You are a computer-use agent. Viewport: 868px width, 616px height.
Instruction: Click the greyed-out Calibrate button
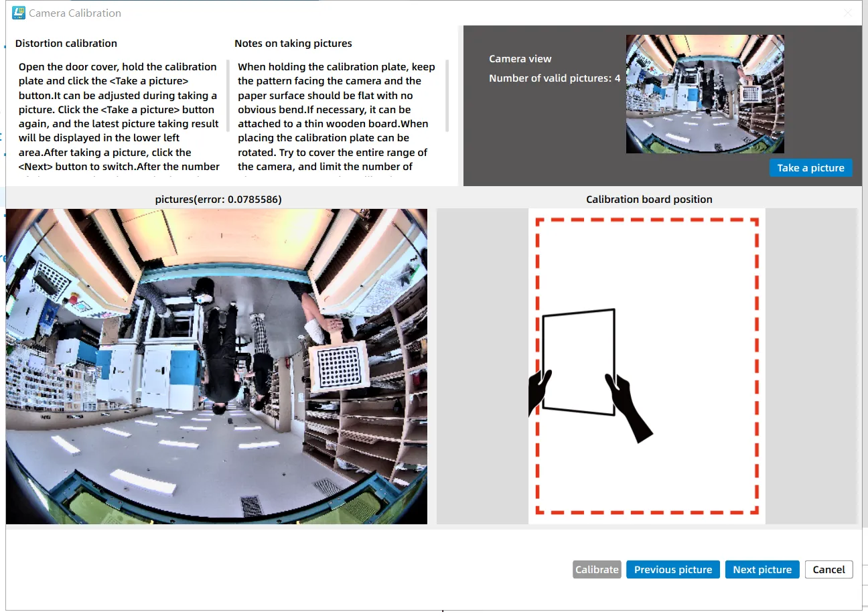tap(597, 569)
